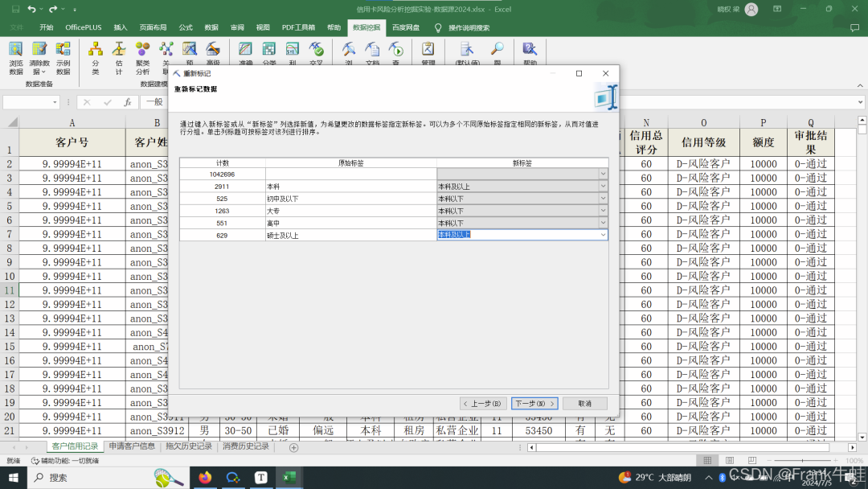Click the 取消 (Cancel) button in dialog

[584, 403]
